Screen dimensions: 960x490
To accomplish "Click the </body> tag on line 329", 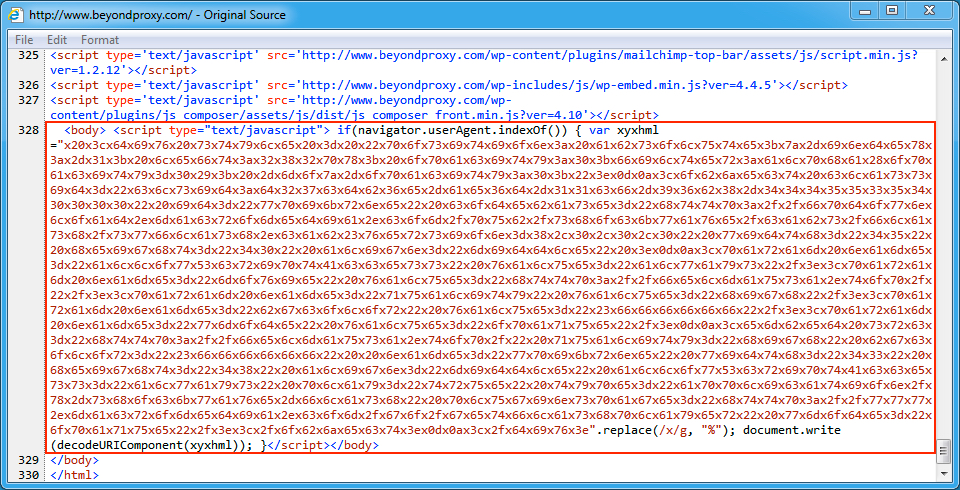I will pos(75,459).
